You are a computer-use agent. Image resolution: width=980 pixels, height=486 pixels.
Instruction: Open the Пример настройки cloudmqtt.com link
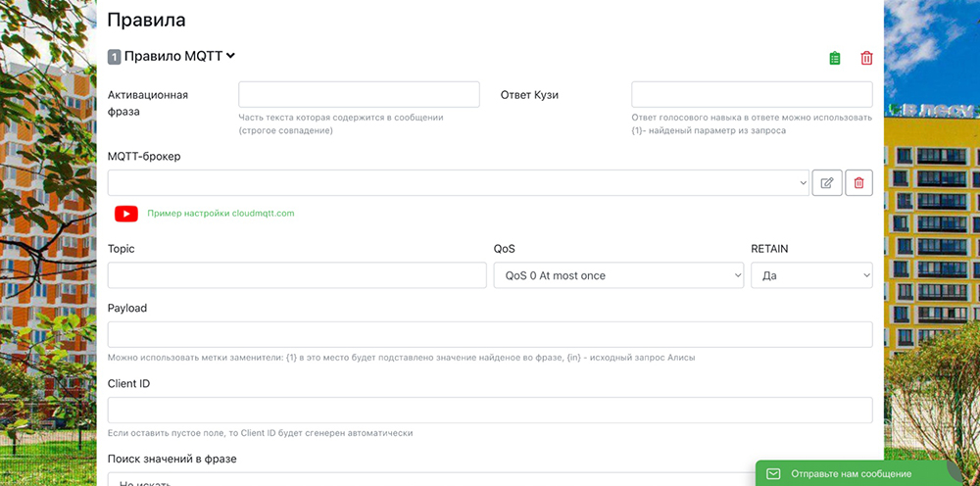point(220,213)
